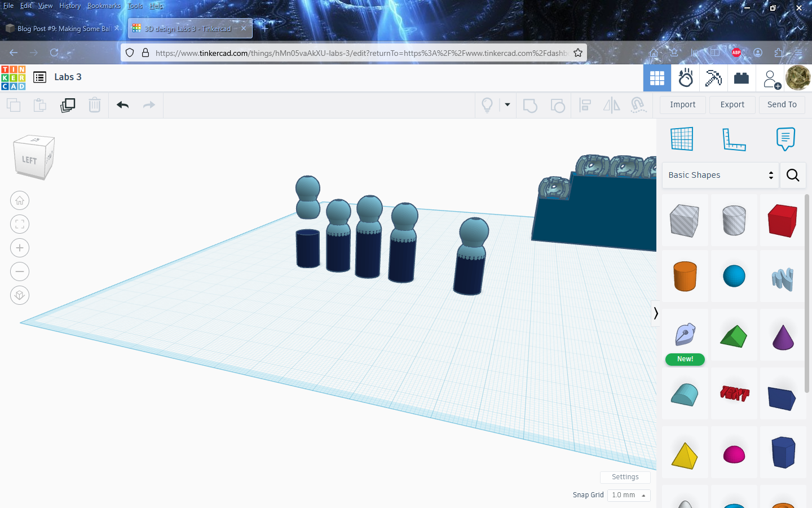This screenshot has width=812, height=508.
Task: Click the Show all lightbulb icon
Action: pos(487,105)
